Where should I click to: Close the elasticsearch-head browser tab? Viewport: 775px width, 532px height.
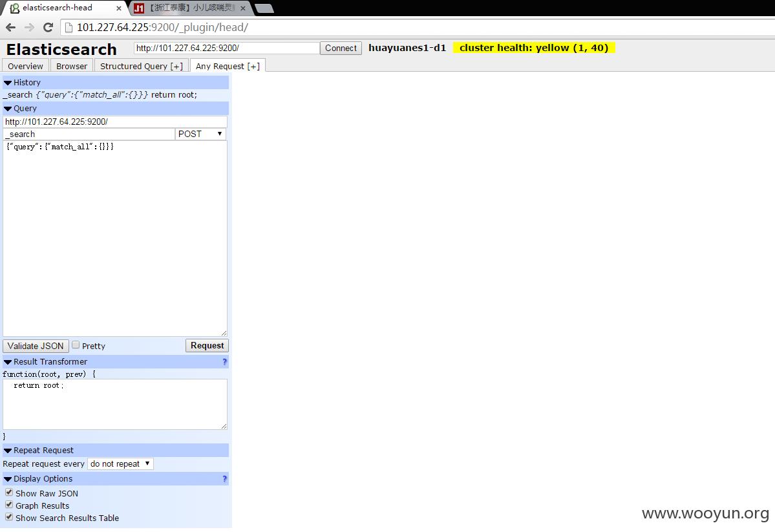[119, 8]
